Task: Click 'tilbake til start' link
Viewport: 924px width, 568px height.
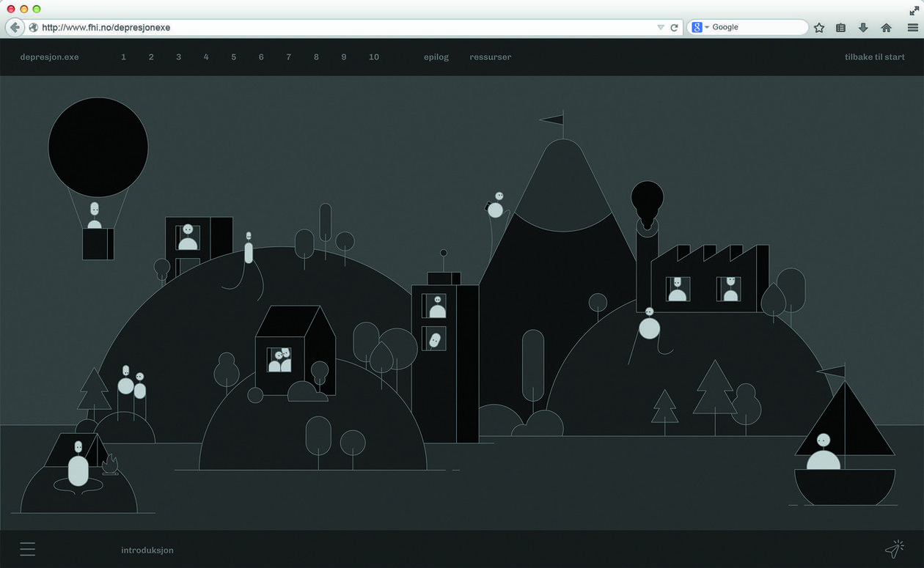Action: (874, 57)
